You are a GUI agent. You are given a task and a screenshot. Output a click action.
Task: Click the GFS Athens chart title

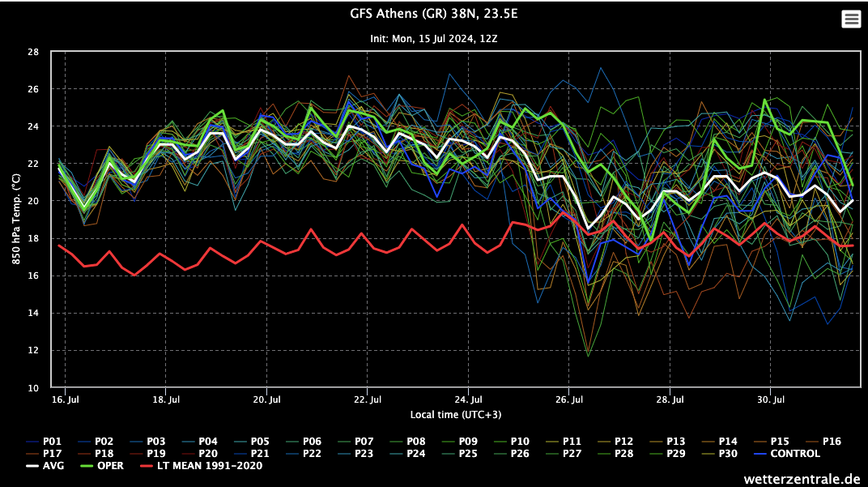coord(434,13)
